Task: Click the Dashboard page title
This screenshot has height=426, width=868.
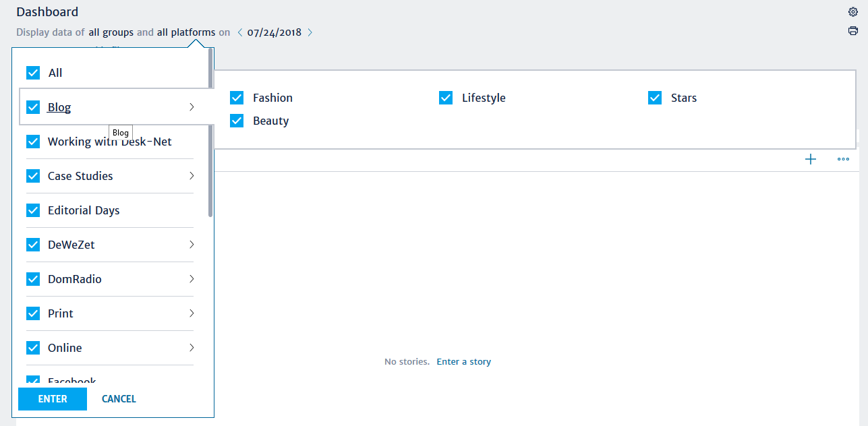Action: pos(47,12)
